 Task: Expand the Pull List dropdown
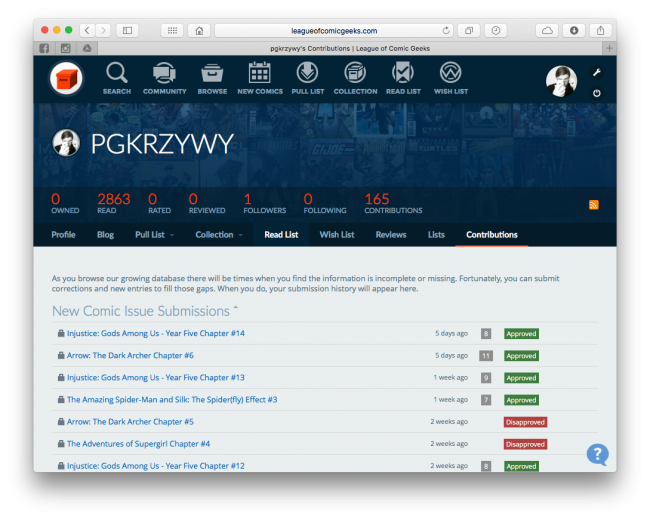pyautogui.click(x=172, y=235)
